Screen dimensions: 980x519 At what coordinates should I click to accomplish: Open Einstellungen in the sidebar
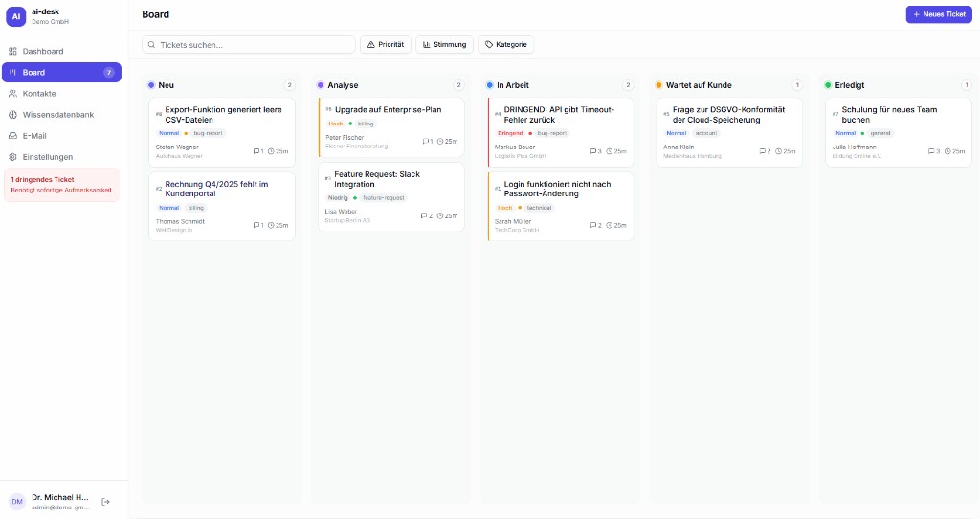pyautogui.click(x=48, y=156)
